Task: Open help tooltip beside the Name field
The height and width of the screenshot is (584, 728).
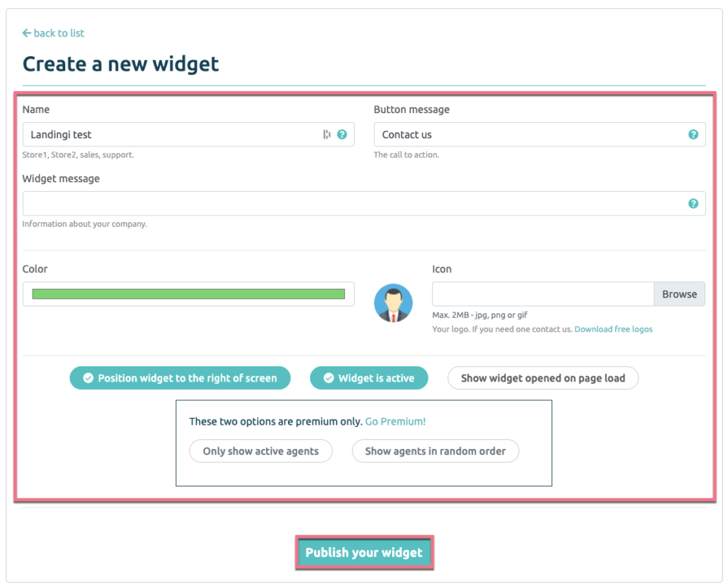Action: (x=341, y=134)
